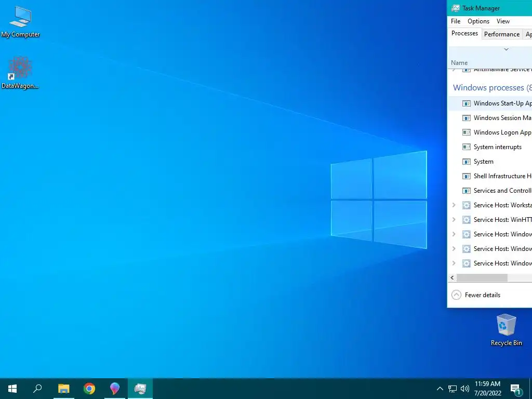
Task: Open the Windows Start menu
Action: coord(12,389)
